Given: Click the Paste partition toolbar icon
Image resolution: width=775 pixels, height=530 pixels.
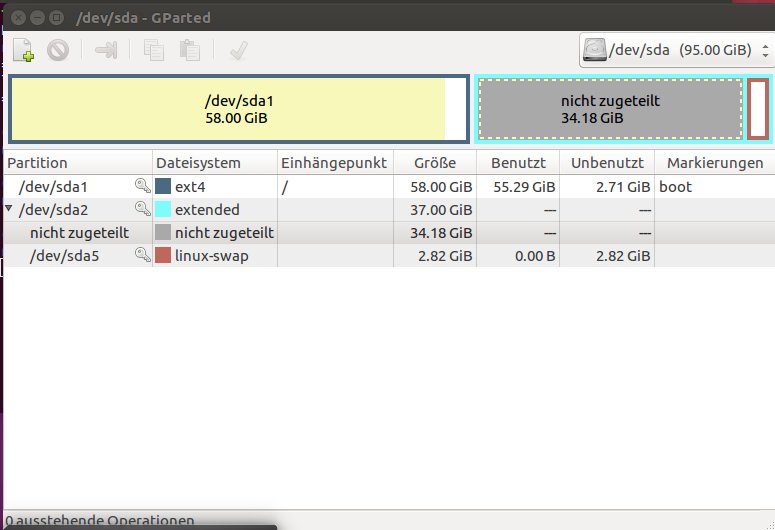Looking at the screenshot, I should 190,50.
